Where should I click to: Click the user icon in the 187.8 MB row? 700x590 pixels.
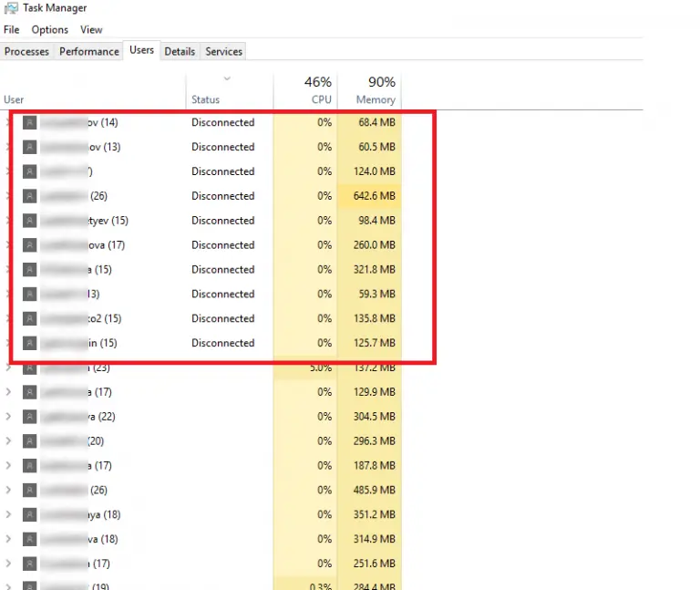[29, 466]
